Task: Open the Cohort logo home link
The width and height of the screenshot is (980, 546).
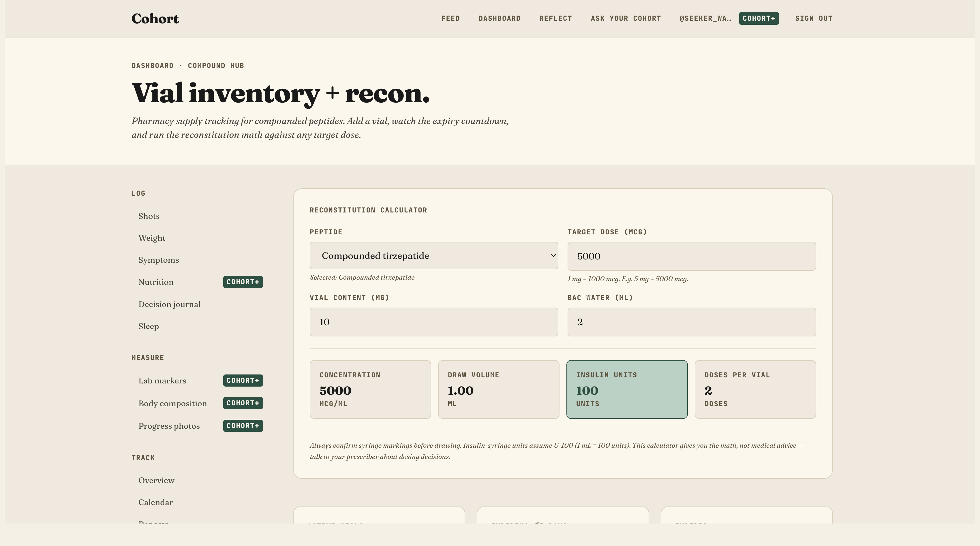Action: (155, 19)
